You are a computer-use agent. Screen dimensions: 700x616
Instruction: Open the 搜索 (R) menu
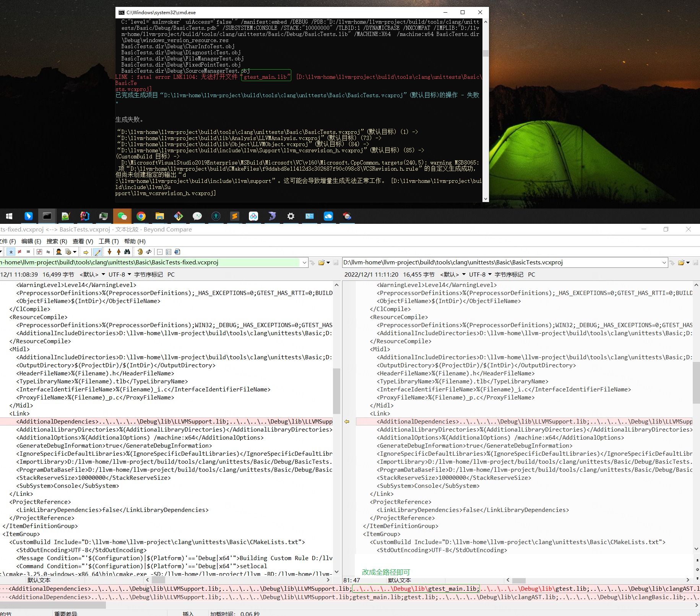pos(57,241)
